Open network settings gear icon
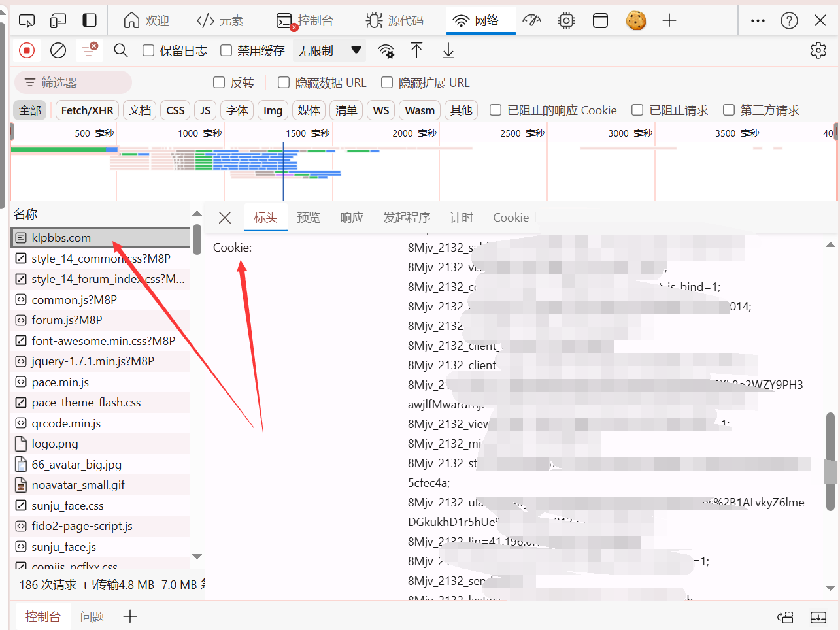The height and width of the screenshot is (630, 840). click(818, 50)
